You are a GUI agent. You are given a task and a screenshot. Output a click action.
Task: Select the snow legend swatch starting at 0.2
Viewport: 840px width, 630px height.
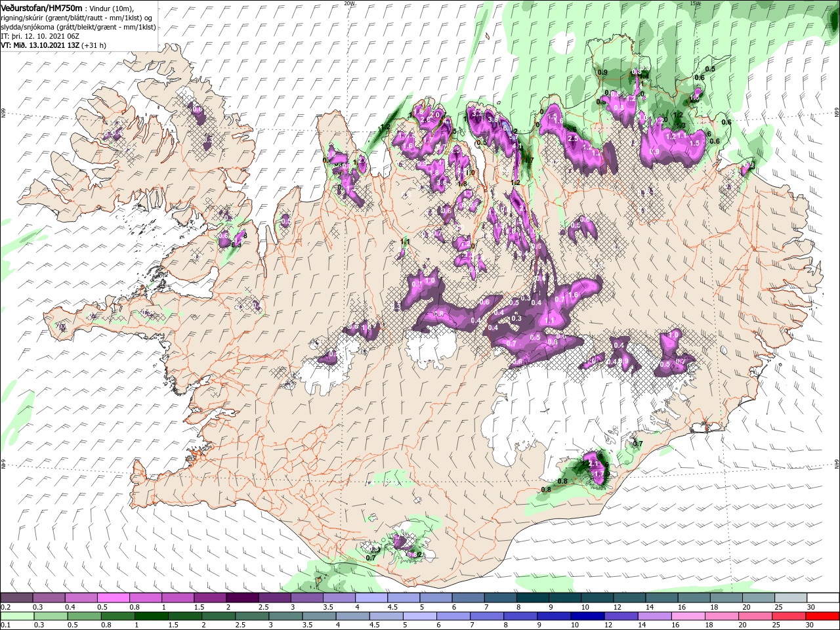(x=17, y=597)
